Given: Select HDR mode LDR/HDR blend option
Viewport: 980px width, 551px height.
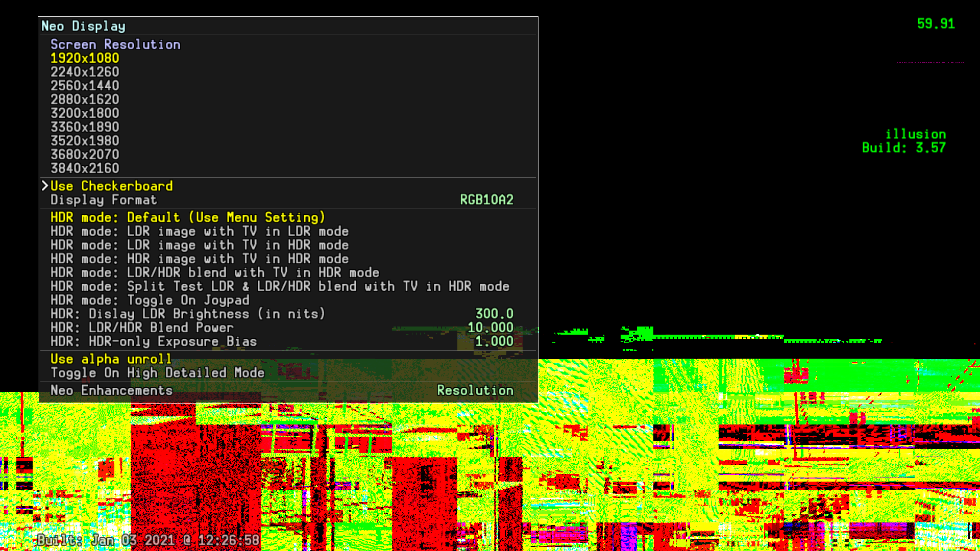Looking at the screenshot, I should pyautogui.click(x=215, y=273).
